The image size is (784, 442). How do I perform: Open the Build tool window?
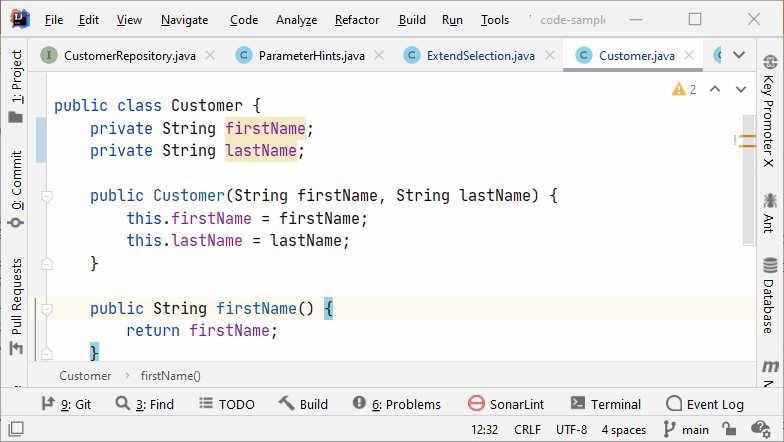pyautogui.click(x=303, y=404)
